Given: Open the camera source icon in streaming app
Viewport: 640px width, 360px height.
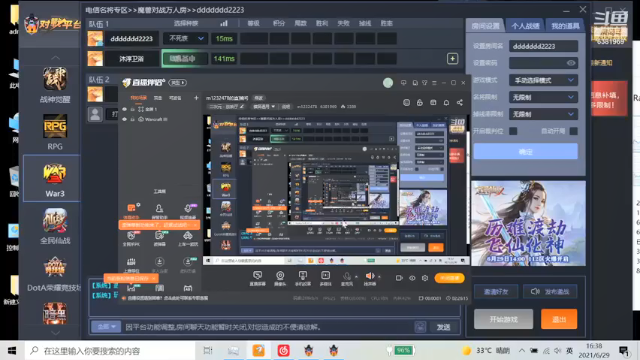Looking at the screenshot, I should (280, 276).
